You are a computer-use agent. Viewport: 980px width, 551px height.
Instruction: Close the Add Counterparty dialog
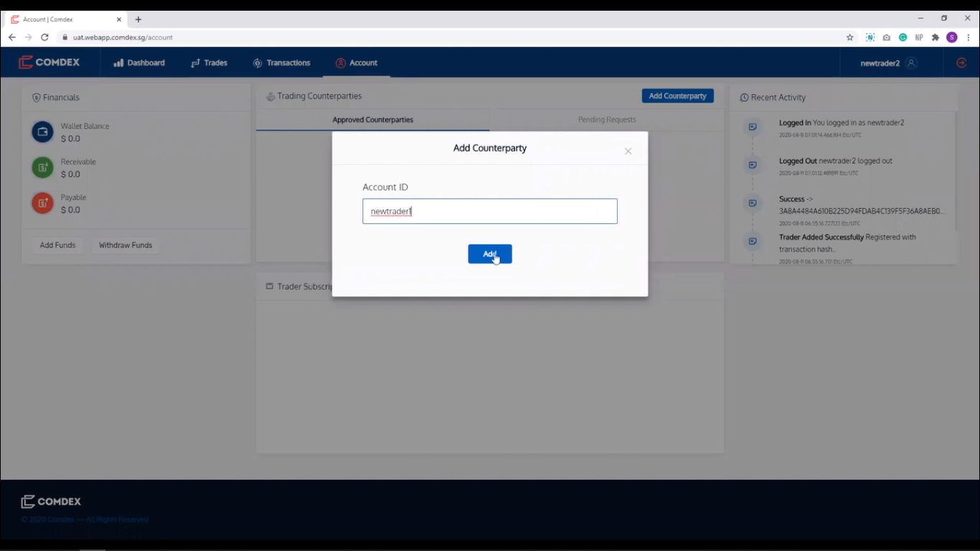click(x=628, y=151)
